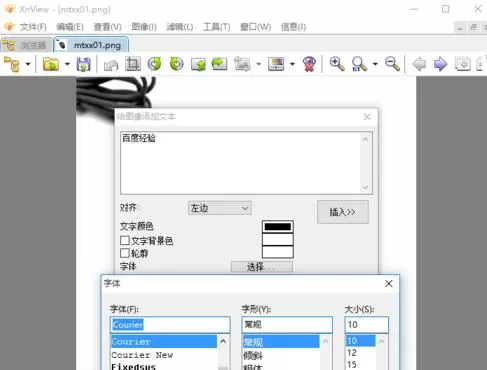This screenshot has width=487, height=370.
Task: Click the XnView icon in menu bar
Action: click(x=9, y=27)
